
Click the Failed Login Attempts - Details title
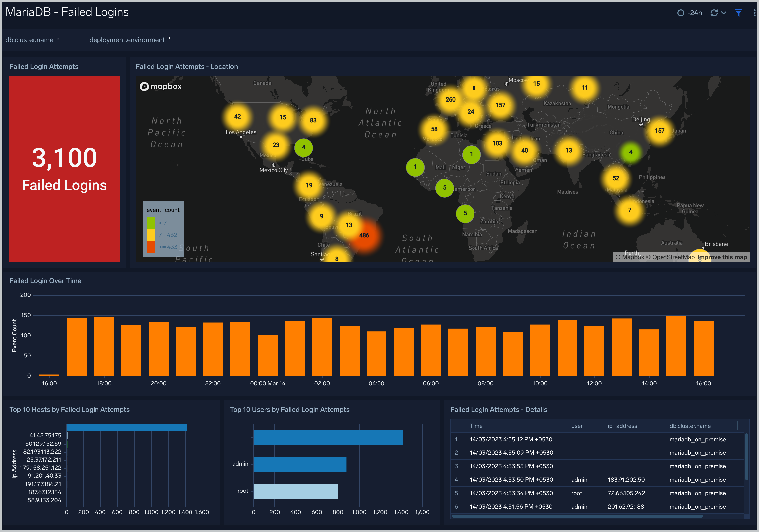[x=498, y=409]
